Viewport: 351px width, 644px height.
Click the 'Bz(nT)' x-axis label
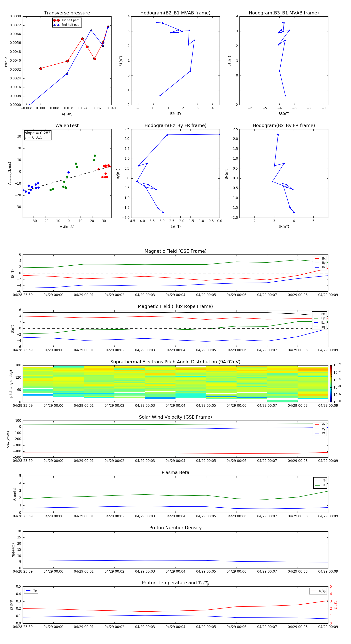pos(175,227)
